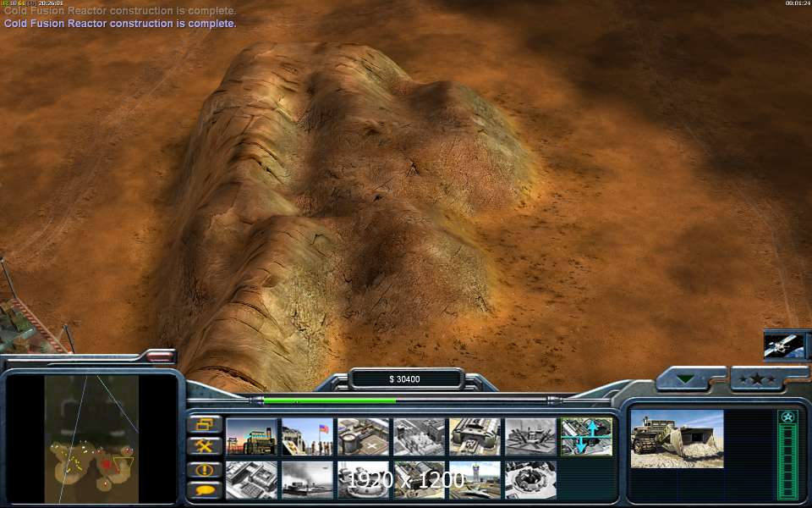Click the 'Cold Fusion Reactor construction is complete.' message

pyautogui.click(x=120, y=24)
